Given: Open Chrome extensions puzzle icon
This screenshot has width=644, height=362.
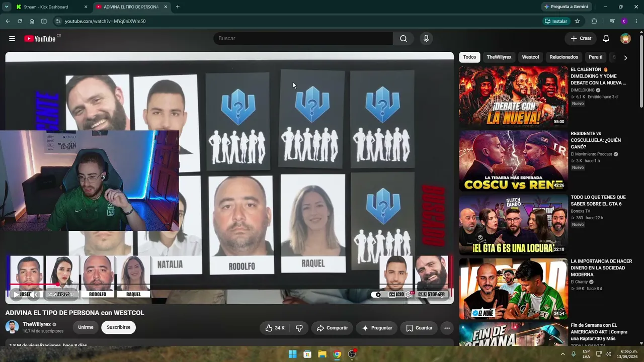Looking at the screenshot, I should (594, 21).
